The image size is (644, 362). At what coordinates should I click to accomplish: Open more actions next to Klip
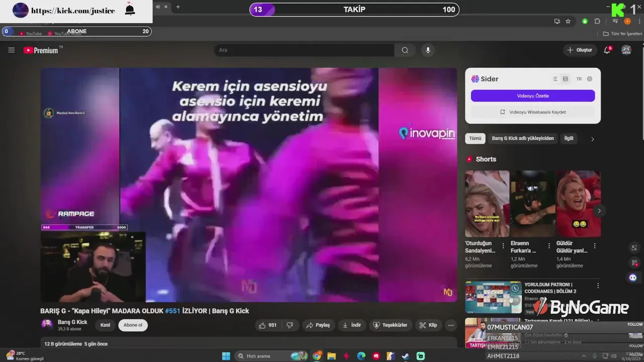(x=451, y=325)
